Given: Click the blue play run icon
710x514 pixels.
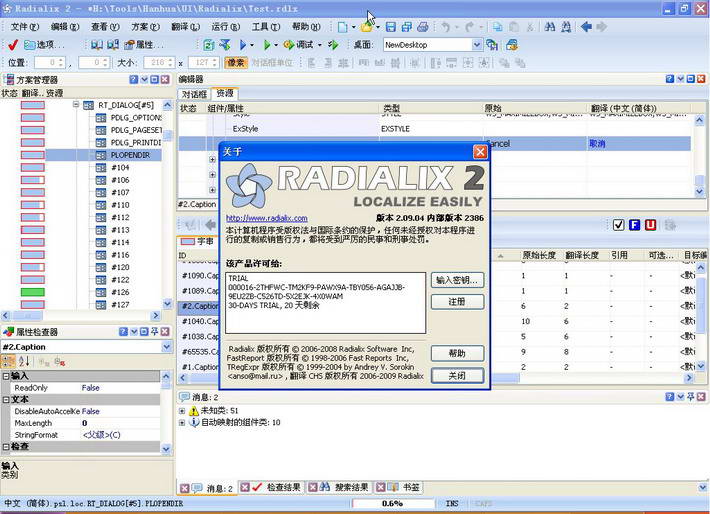Looking at the screenshot, I should (x=243, y=45).
